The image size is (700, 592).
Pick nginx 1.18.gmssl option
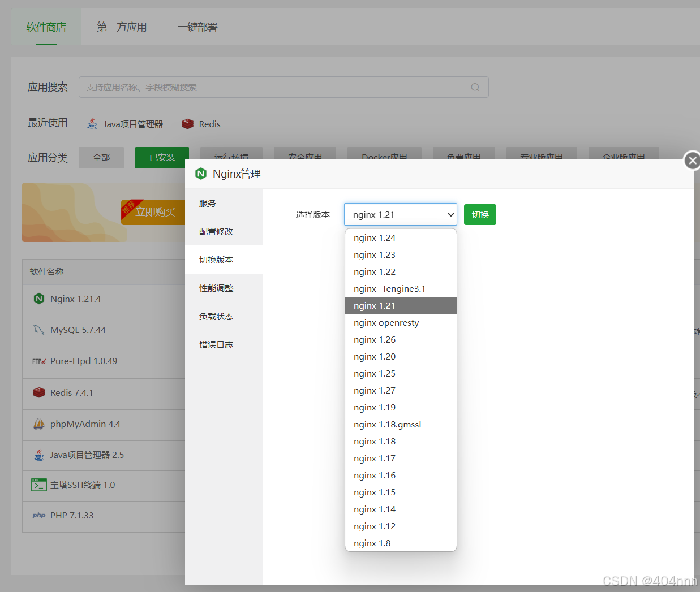tap(401, 424)
